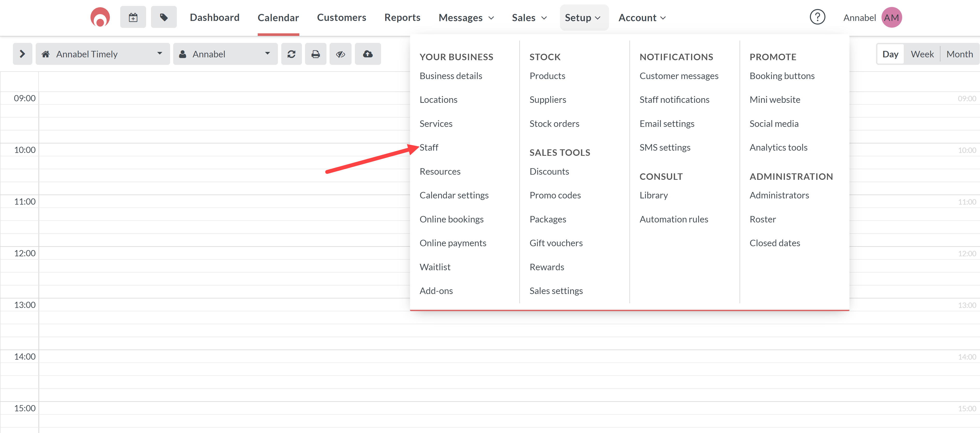Click the AM user avatar
980x433 pixels.
pyautogui.click(x=891, y=18)
